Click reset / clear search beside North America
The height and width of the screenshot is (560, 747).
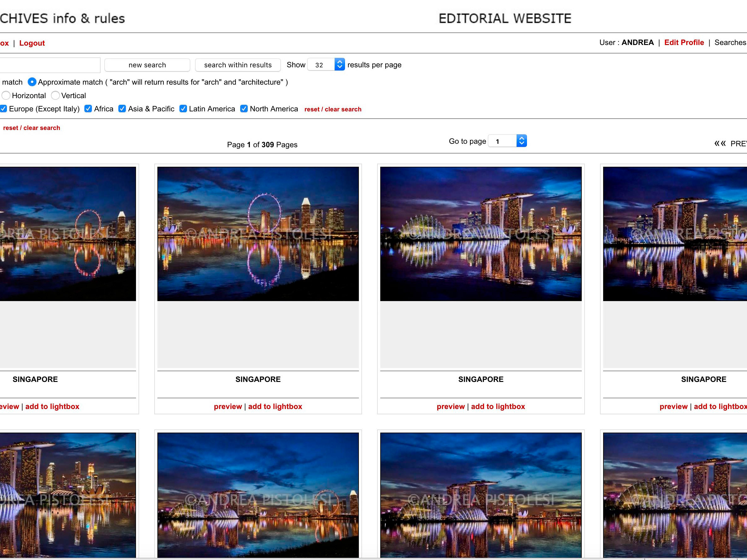[x=333, y=109]
